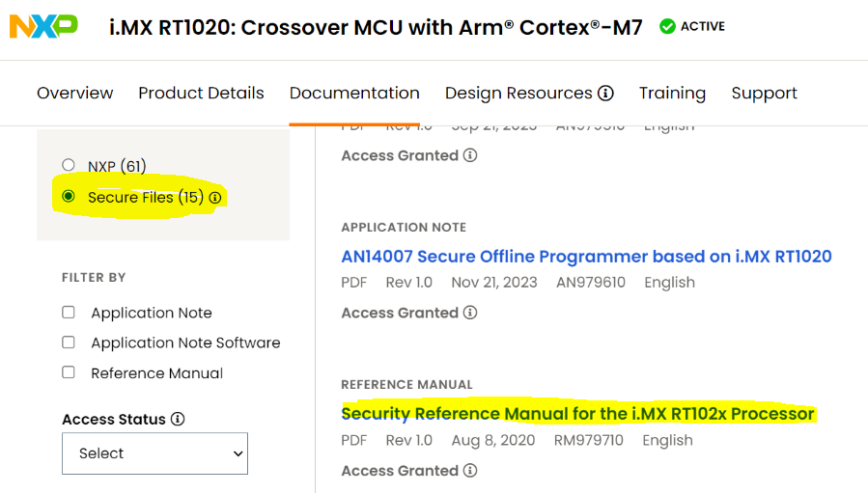The height and width of the screenshot is (493, 868).
Task: Click the info icon next to Secure Files
Action: click(215, 198)
